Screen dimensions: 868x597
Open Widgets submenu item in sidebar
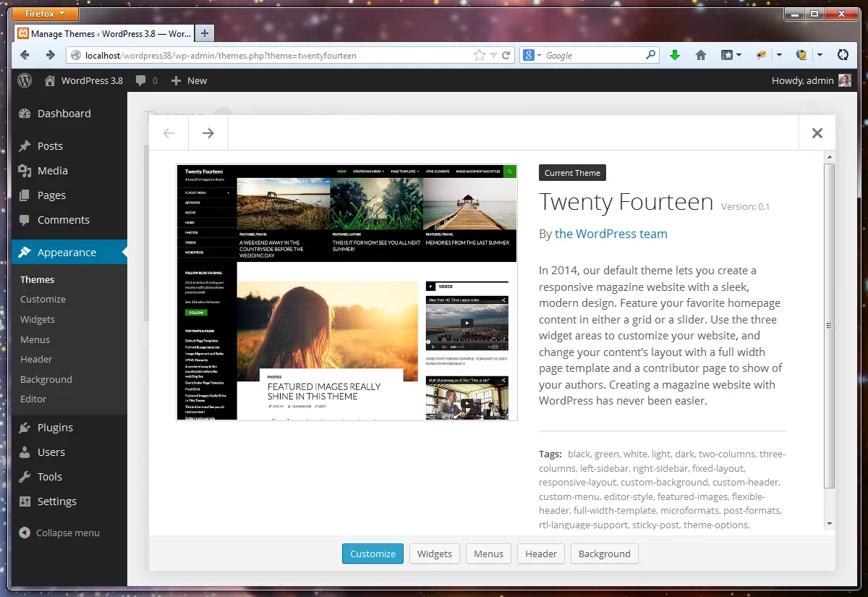click(38, 319)
